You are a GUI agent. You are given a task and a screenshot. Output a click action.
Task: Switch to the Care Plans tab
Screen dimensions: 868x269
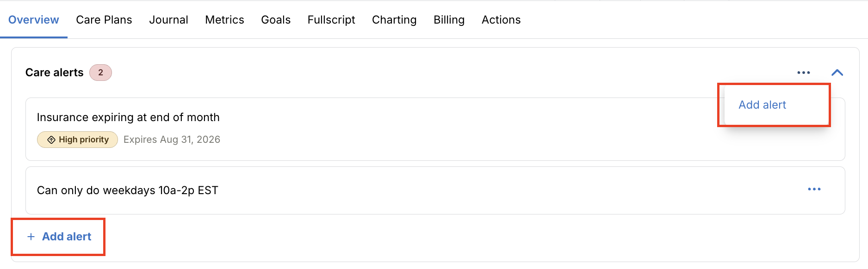(x=104, y=20)
